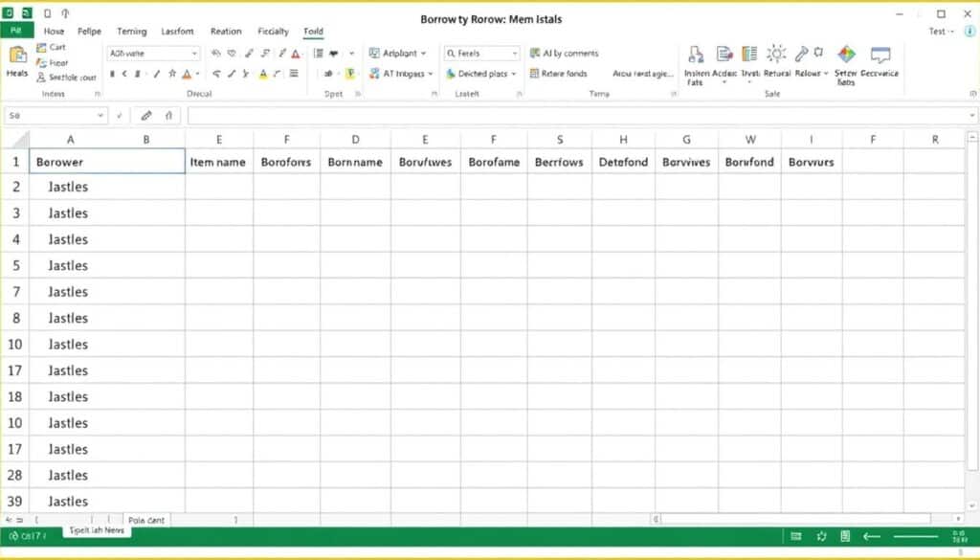Select the Jastles cell in row 39
The image size is (980, 560).
tap(107, 502)
